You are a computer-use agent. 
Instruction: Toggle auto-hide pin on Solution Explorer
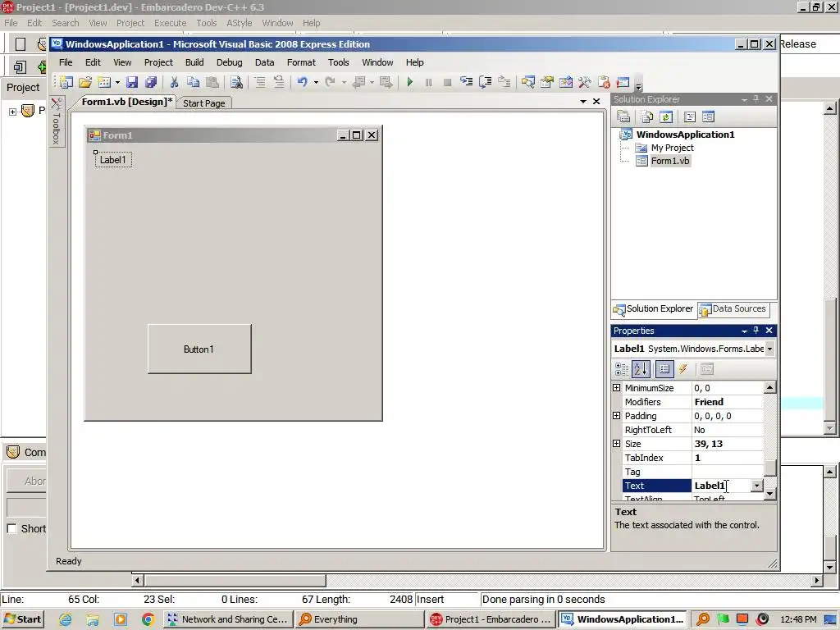point(756,99)
